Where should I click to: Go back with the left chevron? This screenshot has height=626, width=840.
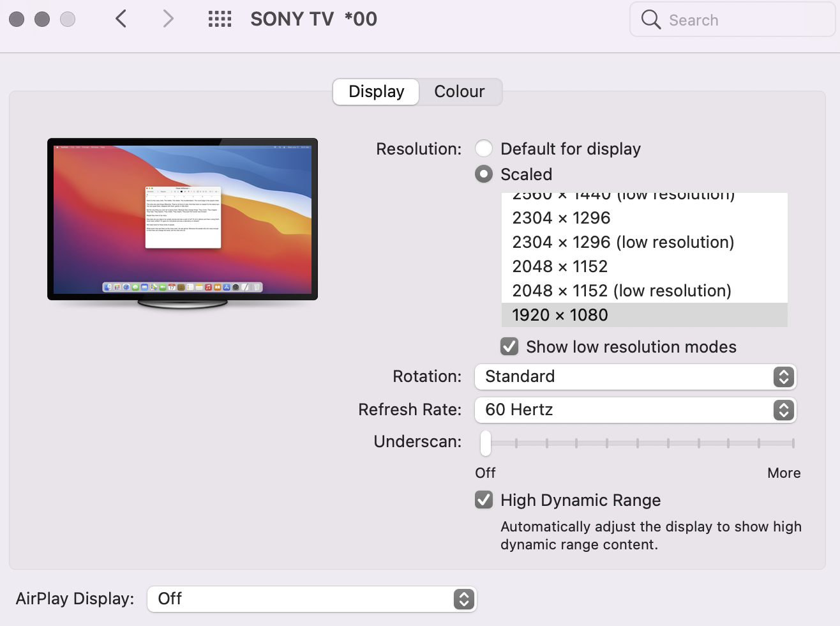click(121, 19)
